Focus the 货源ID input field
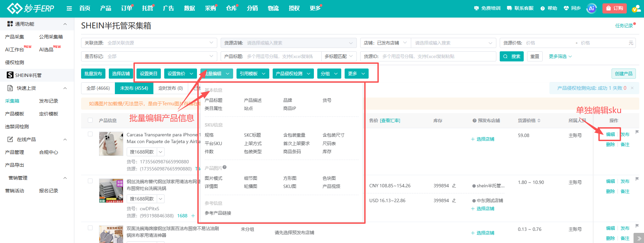Viewport: 644px width, 243px height. click(428, 56)
